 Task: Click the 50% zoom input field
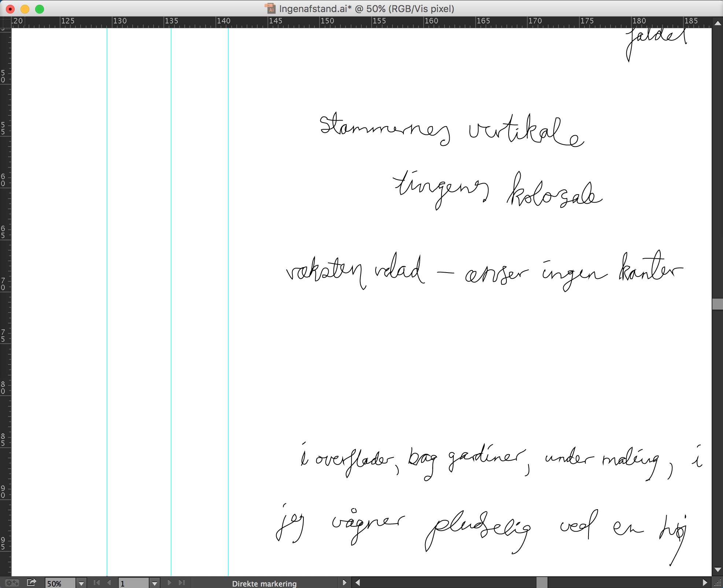[x=60, y=583]
